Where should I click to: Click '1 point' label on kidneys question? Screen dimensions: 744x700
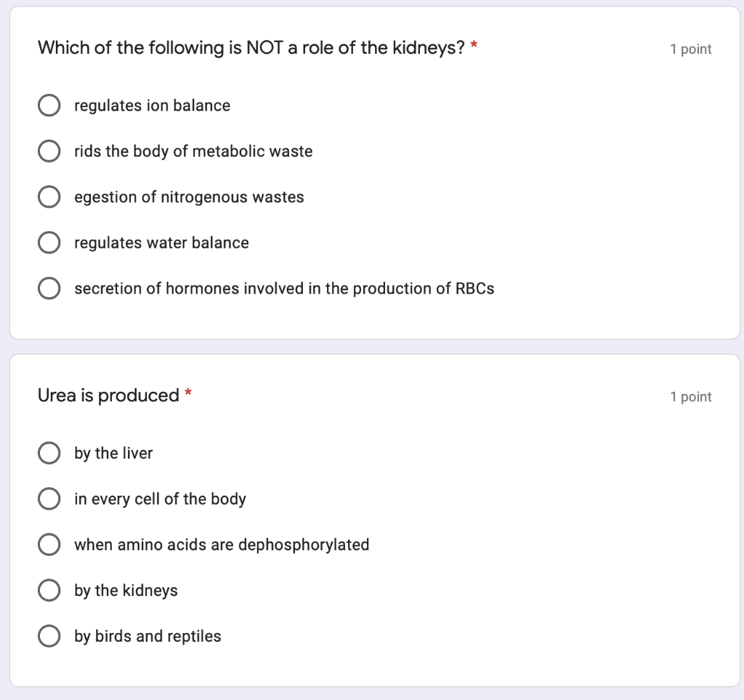[x=690, y=49]
